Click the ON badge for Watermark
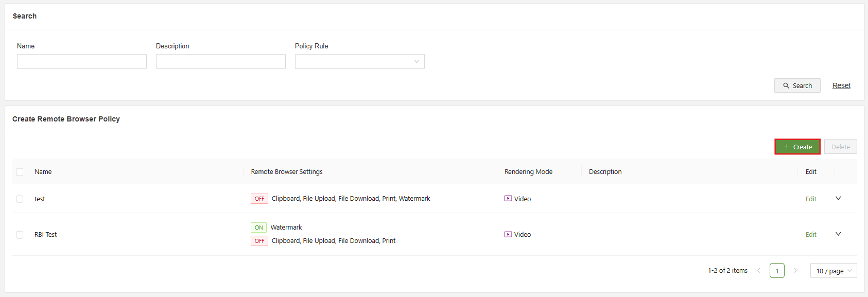868x297 pixels. pyautogui.click(x=258, y=228)
